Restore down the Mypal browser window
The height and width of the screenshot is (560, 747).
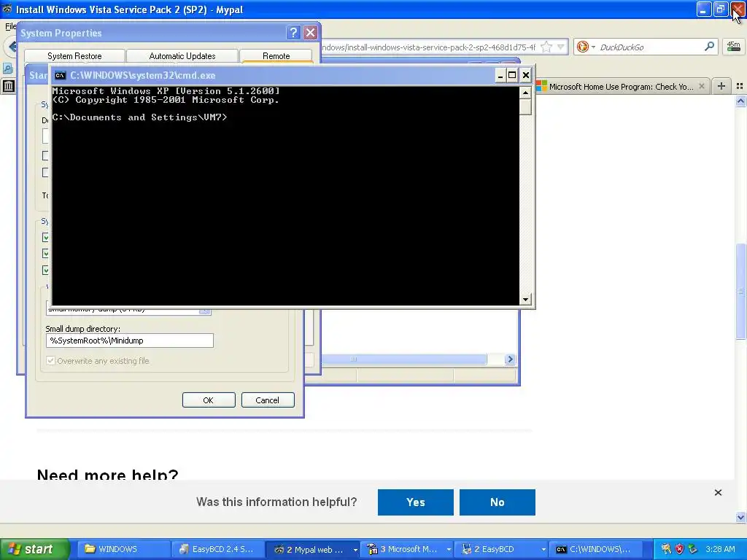coord(720,9)
